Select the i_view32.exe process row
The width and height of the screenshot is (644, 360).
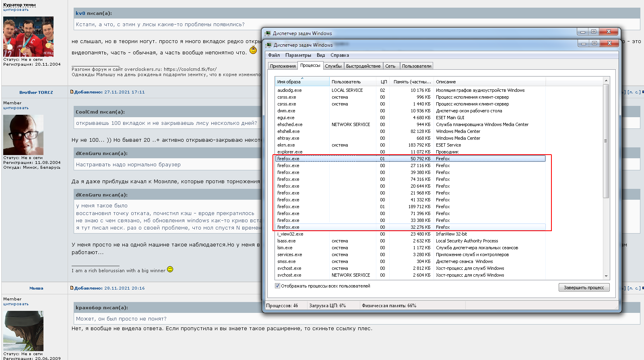pyautogui.click(x=410, y=234)
